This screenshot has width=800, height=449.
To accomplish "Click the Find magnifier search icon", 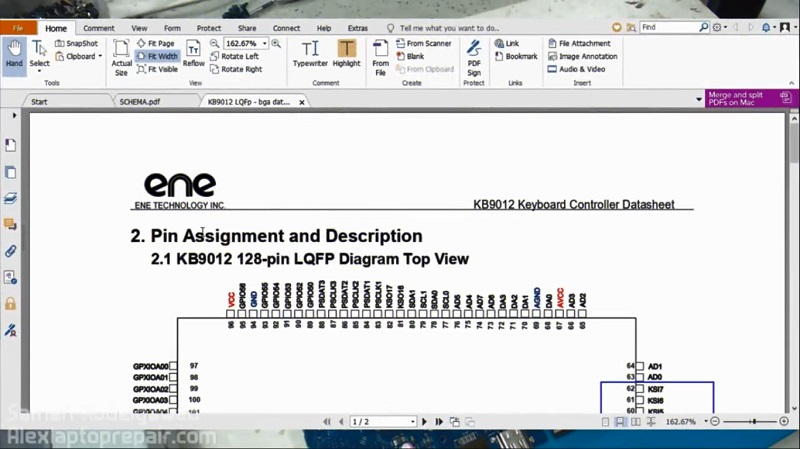I will tap(704, 27).
